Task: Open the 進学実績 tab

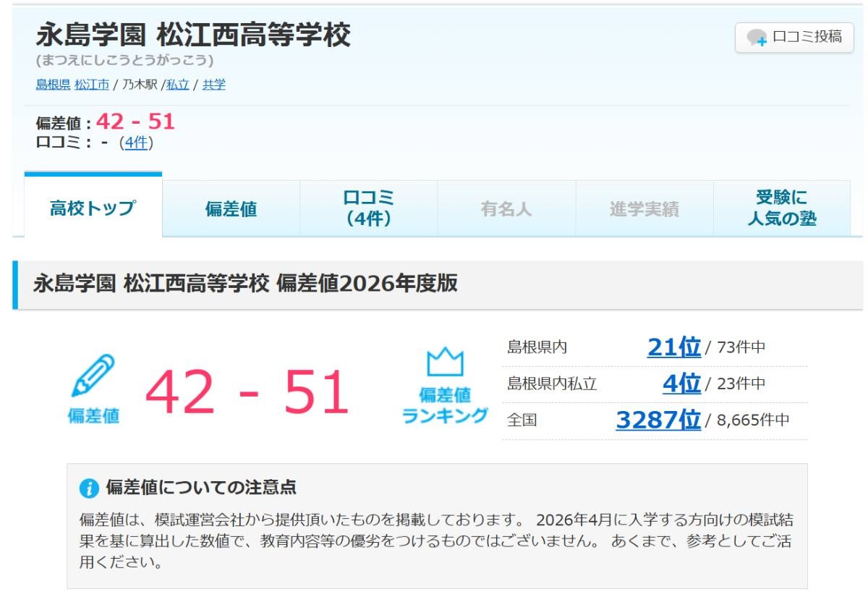Action: (x=644, y=209)
